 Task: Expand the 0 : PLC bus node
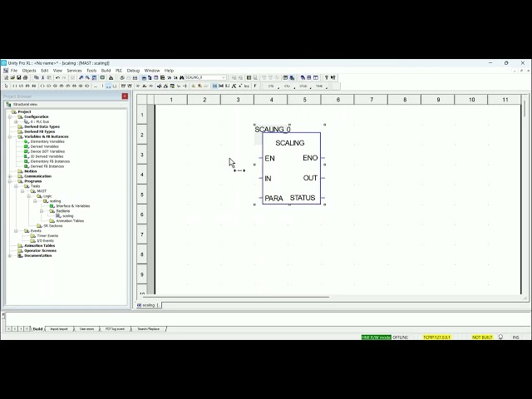(16, 121)
